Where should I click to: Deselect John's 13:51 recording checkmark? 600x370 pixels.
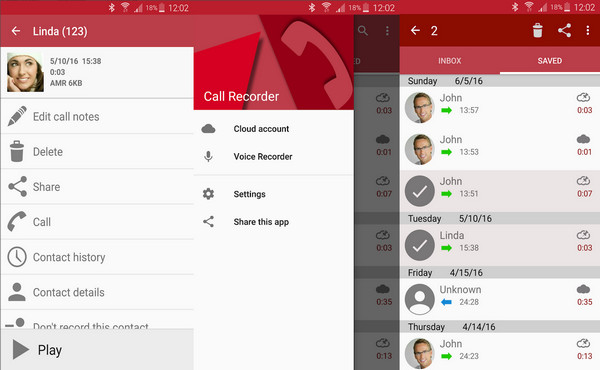pyautogui.click(x=420, y=191)
